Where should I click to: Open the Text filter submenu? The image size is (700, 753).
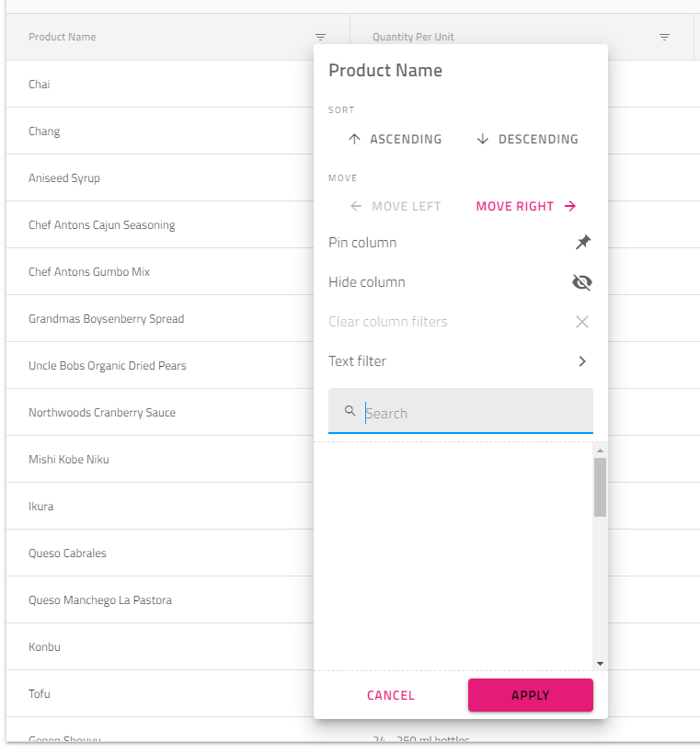(358, 361)
